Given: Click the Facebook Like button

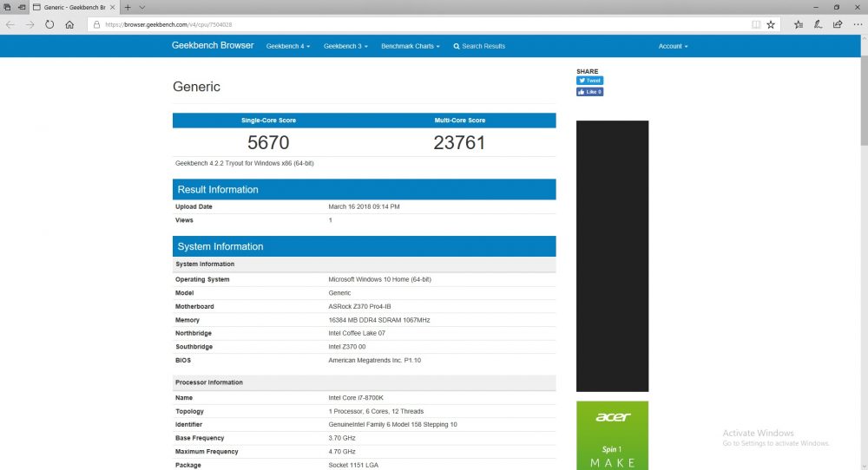Looking at the screenshot, I should tap(589, 92).
